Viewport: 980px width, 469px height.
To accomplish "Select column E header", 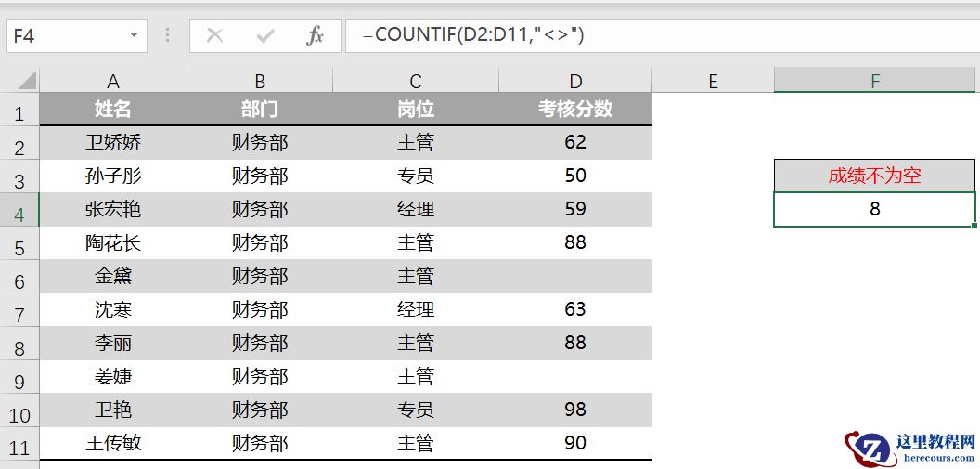I will (713, 81).
